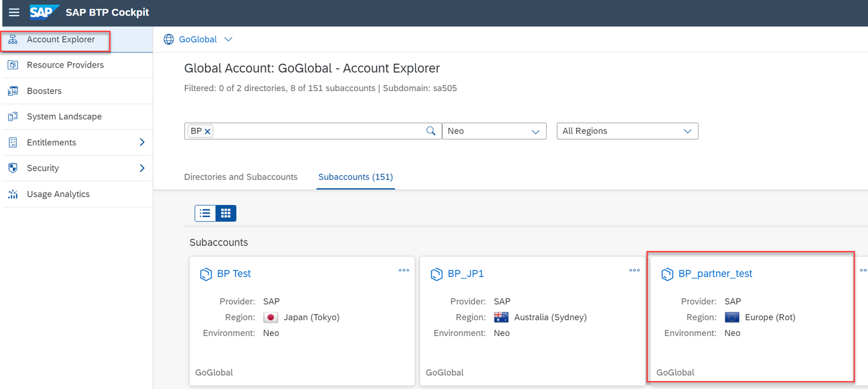Open the GoGlobal account dropdown chevron
The height and width of the screenshot is (389, 868).
(x=228, y=39)
